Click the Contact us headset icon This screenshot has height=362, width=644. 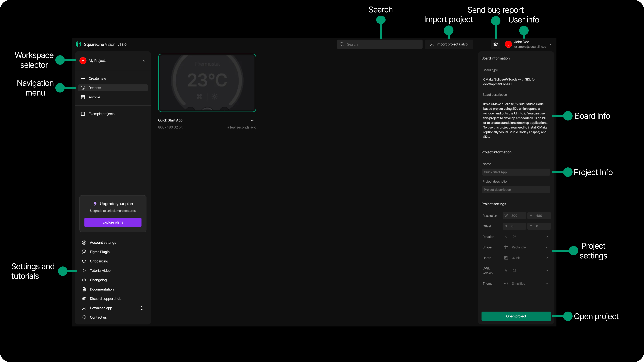[x=84, y=317]
